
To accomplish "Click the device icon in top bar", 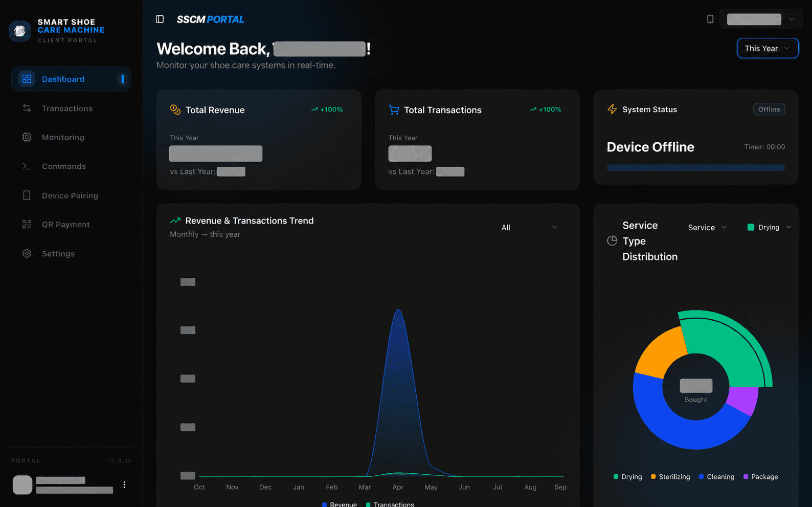I will point(710,19).
